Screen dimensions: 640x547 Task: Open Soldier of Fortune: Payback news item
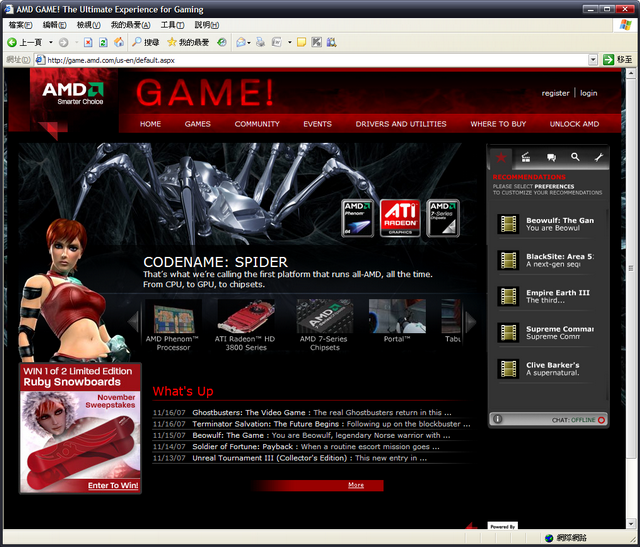point(316,447)
